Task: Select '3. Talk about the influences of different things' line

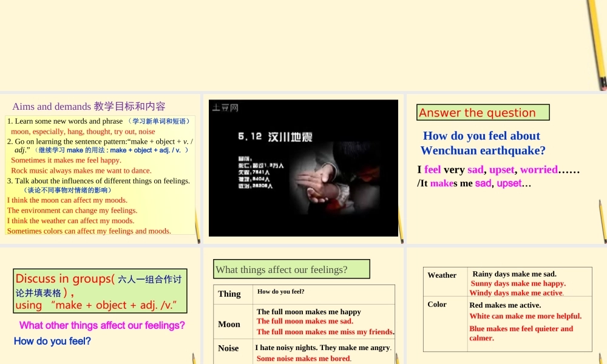Action: 98,181
